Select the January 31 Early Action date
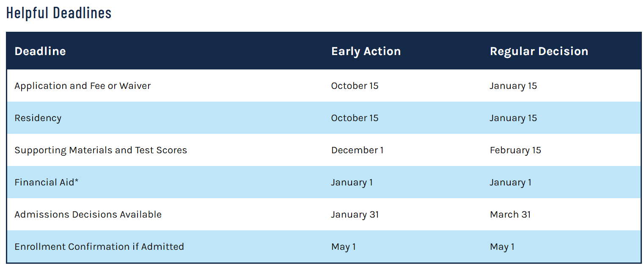644x268 pixels. click(x=355, y=215)
